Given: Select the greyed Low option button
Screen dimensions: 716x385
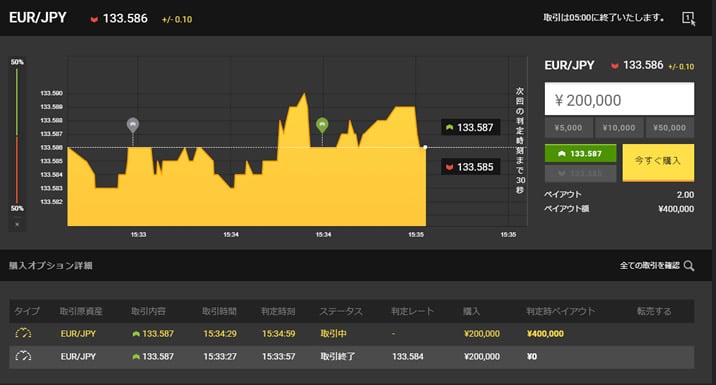Looking at the screenshot, I should click(580, 174).
